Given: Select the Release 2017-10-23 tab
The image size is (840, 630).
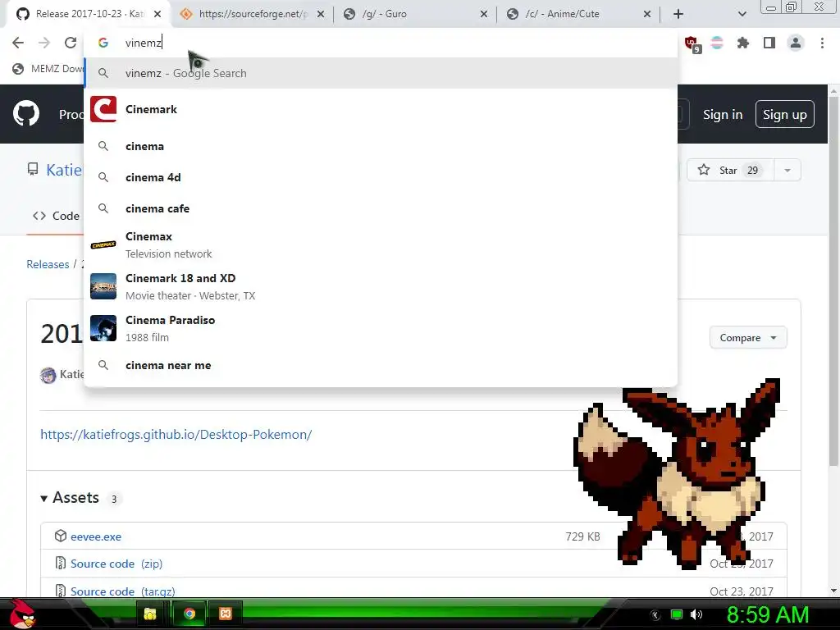Looking at the screenshot, I should [x=89, y=14].
